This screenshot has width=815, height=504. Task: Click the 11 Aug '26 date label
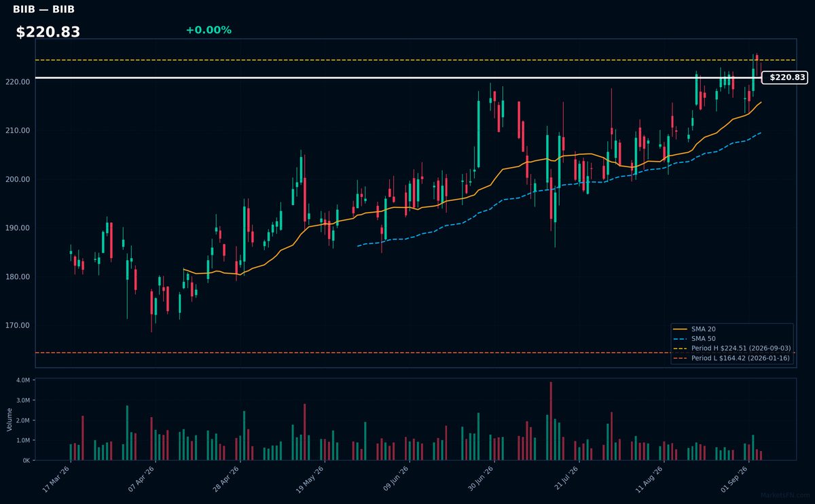tap(649, 478)
